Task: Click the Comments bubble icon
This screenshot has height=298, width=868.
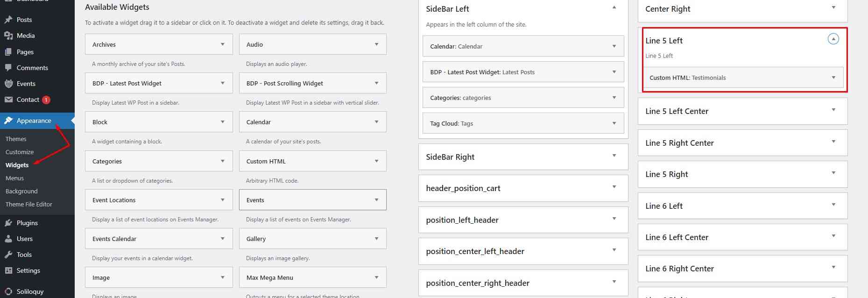Action: click(8, 68)
